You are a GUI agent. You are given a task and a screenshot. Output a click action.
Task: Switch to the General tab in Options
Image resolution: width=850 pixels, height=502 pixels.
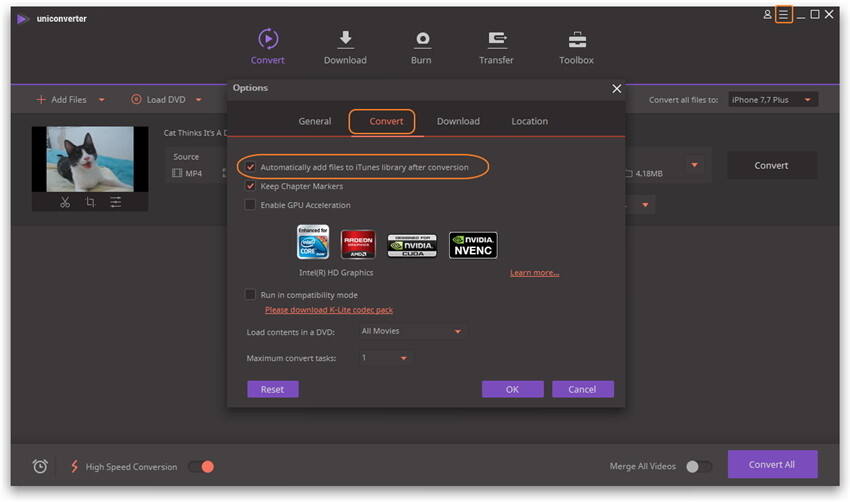click(314, 121)
